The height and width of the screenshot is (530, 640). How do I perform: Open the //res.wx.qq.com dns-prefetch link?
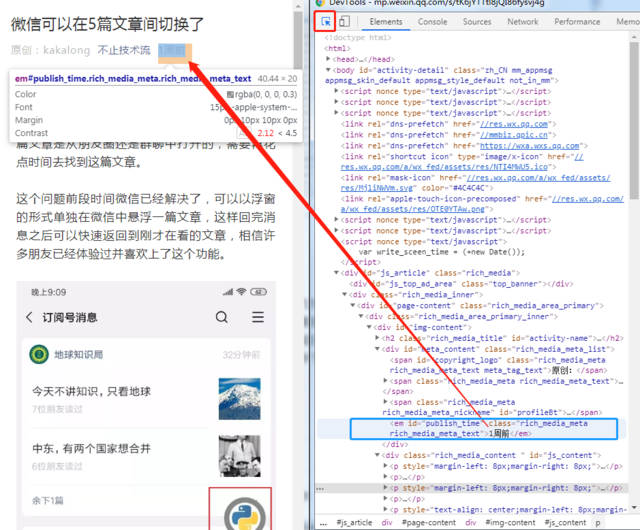click(513, 124)
